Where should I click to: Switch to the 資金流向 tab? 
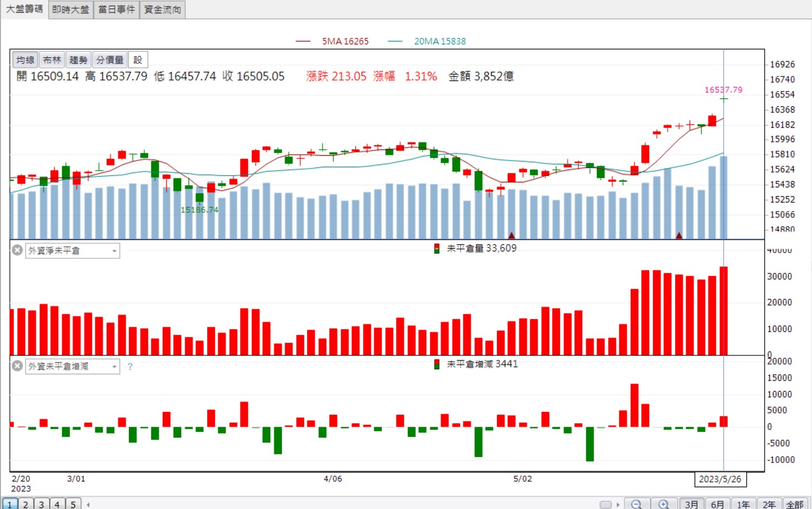pyautogui.click(x=163, y=10)
